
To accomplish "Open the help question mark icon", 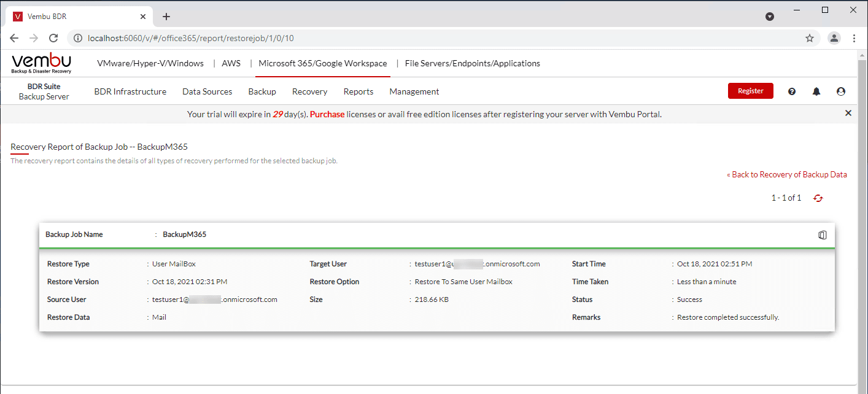I will pyautogui.click(x=792, y=91).
